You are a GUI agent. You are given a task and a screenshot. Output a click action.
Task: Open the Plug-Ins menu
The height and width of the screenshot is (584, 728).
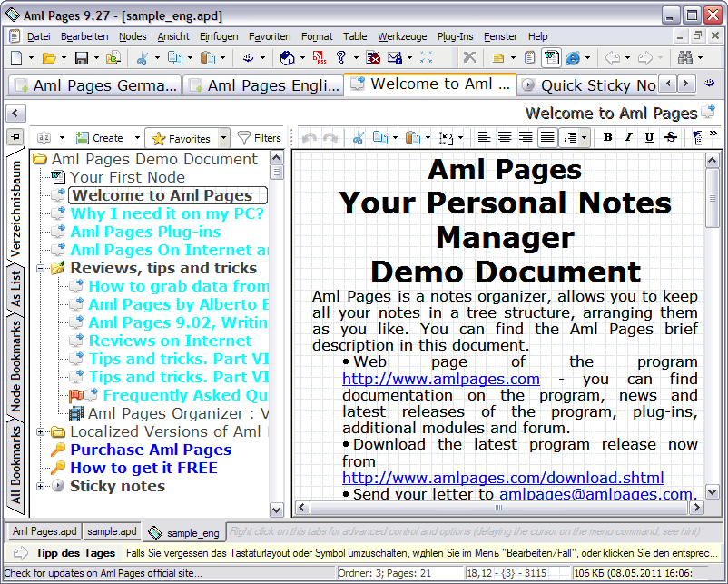pos(455,36)
